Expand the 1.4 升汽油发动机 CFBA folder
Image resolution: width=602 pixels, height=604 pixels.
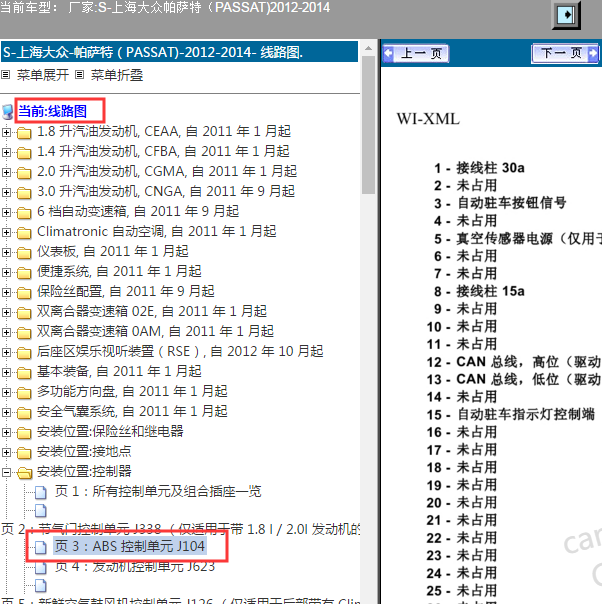coord(6,152)
